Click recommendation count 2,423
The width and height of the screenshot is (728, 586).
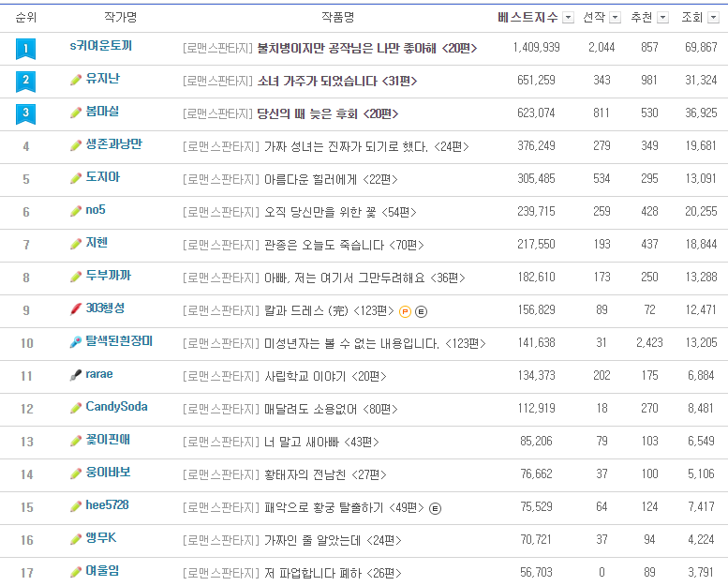coord(649,343)
